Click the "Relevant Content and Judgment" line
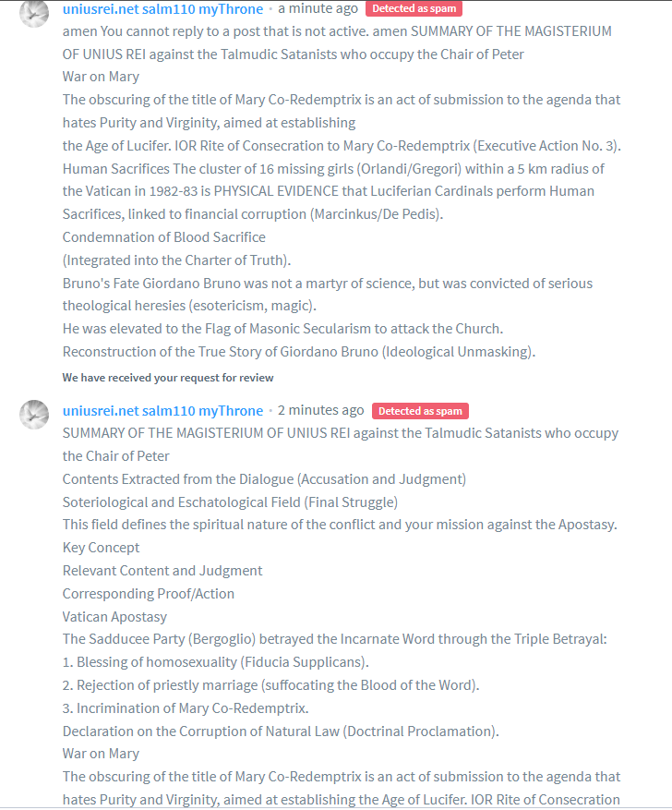Screen dimensions: 672x810 (x=162, y=571)
